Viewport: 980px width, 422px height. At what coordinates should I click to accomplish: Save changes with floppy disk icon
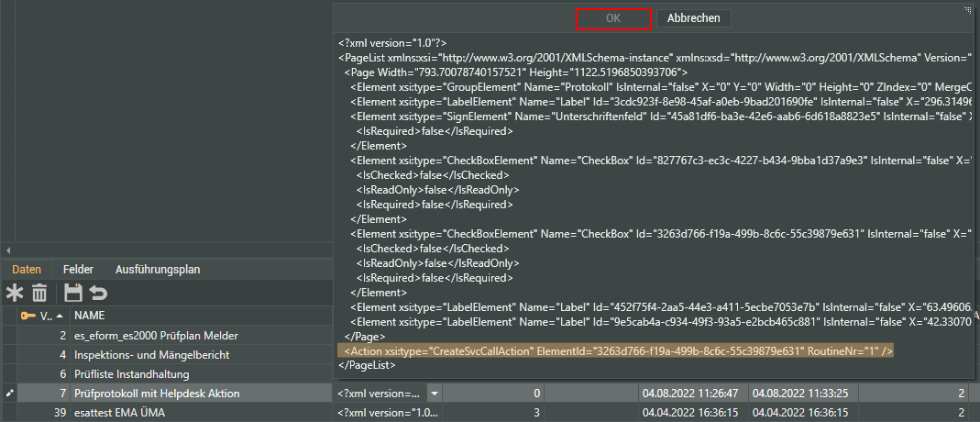73,293
